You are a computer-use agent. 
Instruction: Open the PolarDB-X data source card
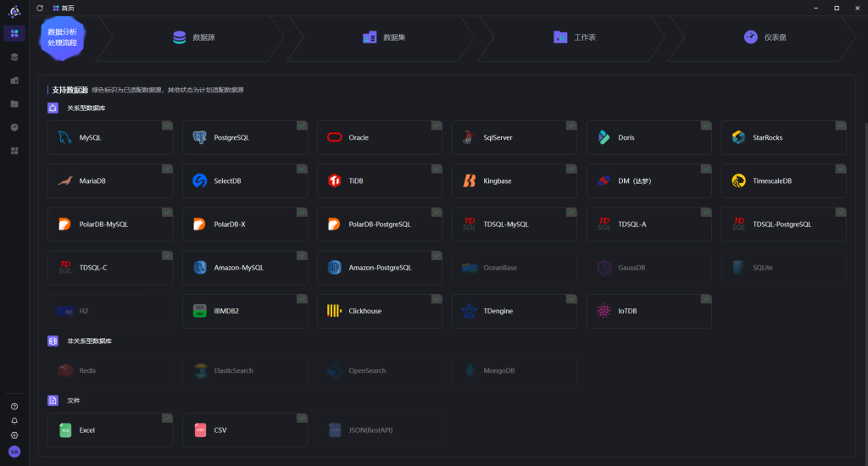point(245,225)
